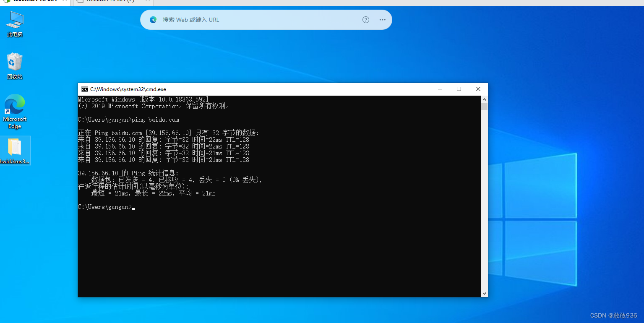The height and width of the screenshot is (323, 644).
Task: Click the '最短 = 21ms' timing summary line
Action: pos(153,193)
